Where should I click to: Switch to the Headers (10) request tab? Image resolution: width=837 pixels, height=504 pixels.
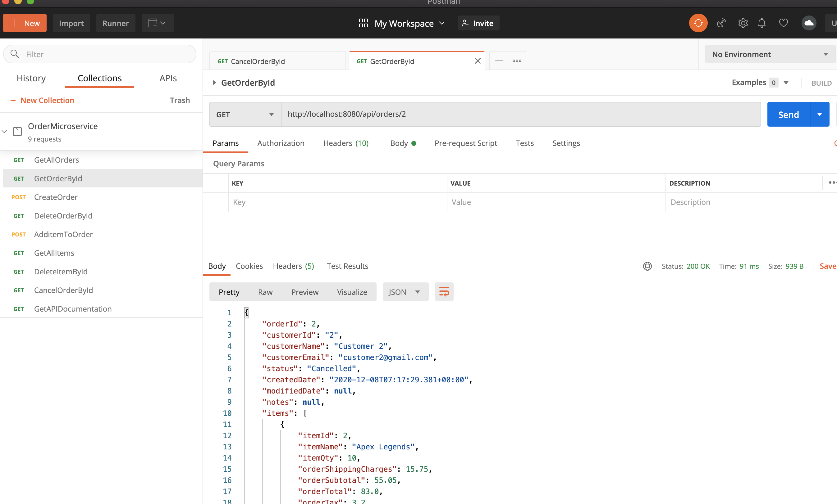coord(345,143)
